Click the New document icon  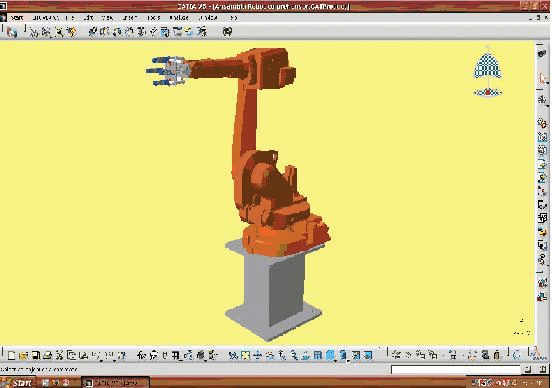click(11, 356)
